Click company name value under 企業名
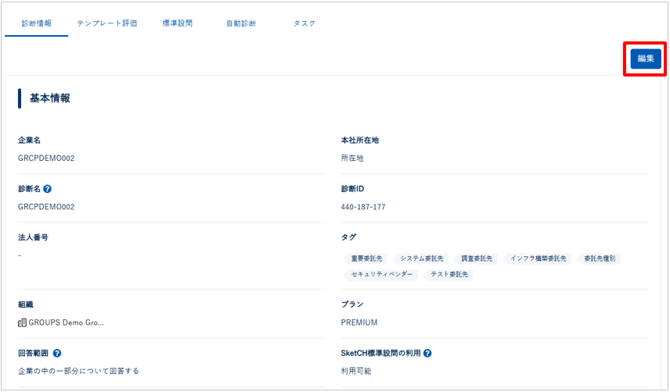670x392 pixels. pyautogui.click(x=46, y=158)
